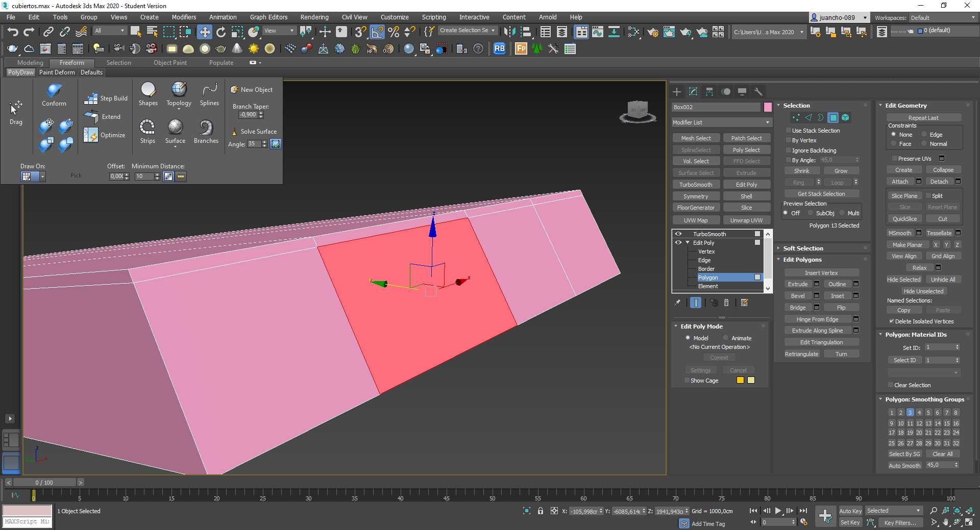
Task: Click the Auto Smooth button
Action: 904,465
